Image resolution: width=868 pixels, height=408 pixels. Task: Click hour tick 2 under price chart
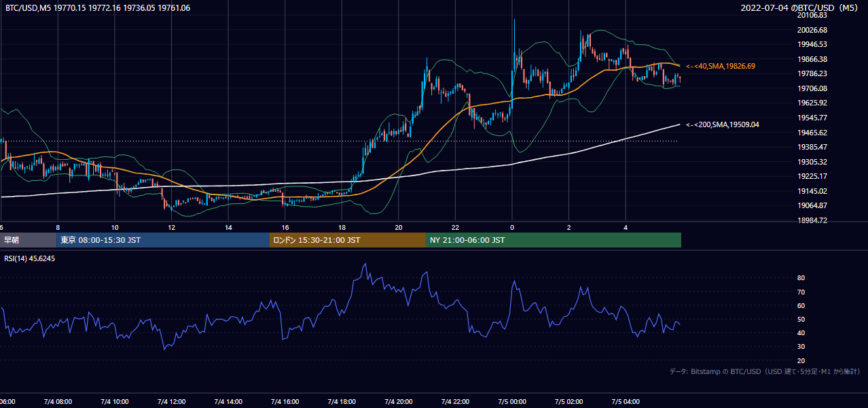(569, 228)
